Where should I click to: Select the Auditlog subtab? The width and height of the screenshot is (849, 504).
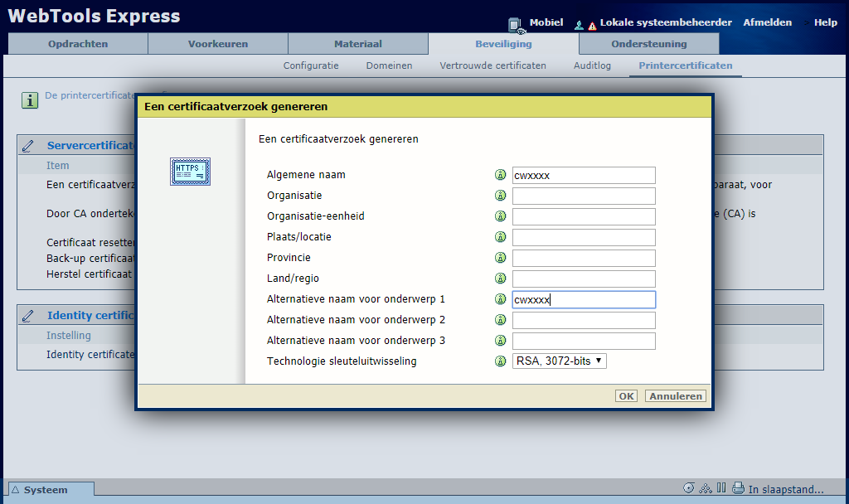pyautogui.click(x=592, y=65)
